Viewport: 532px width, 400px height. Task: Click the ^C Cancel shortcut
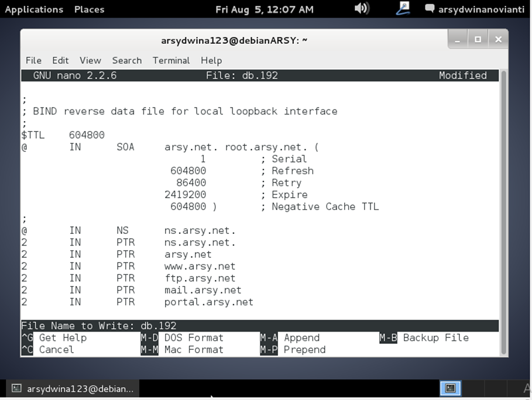pyautogui.click(x=47, y=350)
